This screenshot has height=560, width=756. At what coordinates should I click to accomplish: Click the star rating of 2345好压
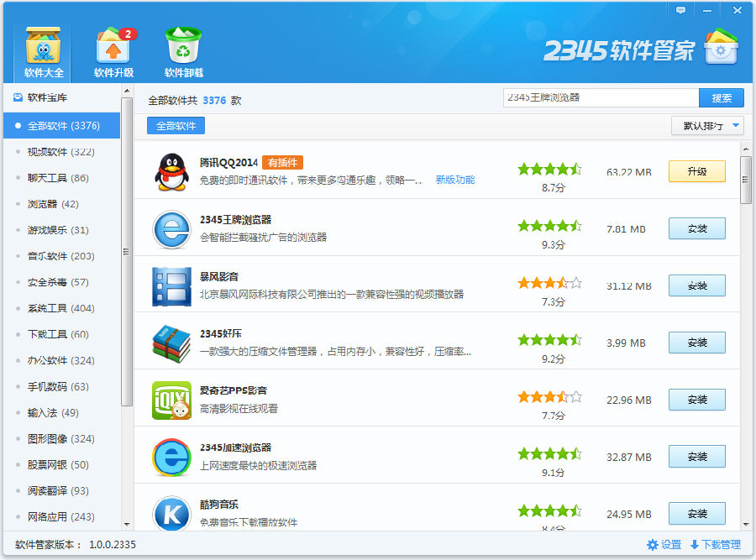point(549,340)
